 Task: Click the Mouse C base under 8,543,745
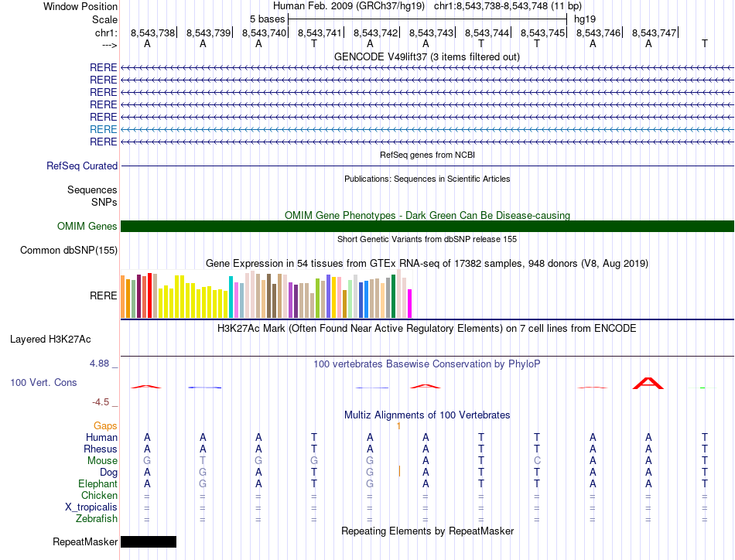[x=537, y=461]
